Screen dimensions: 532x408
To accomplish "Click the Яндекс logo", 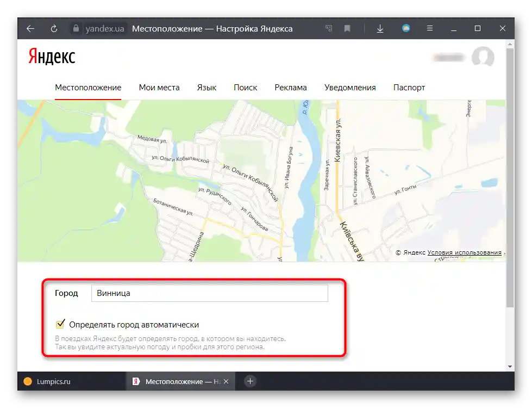I will coord(52,56).
